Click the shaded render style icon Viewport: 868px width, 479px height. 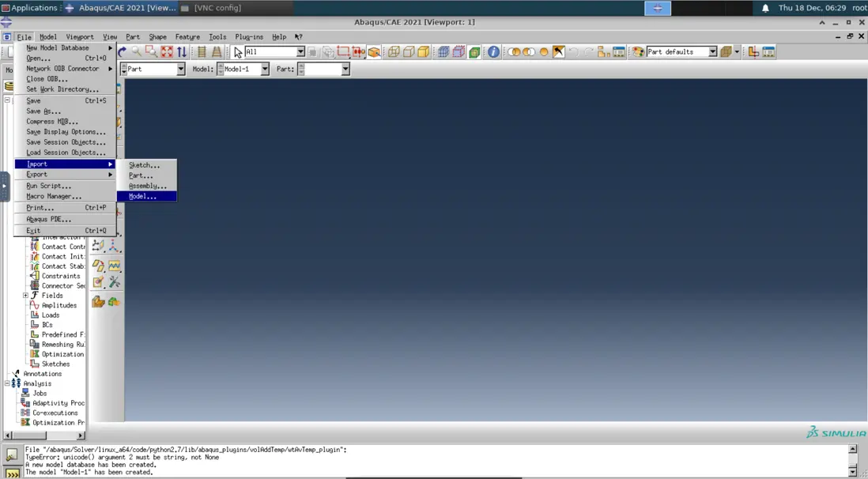coord(424,52)
